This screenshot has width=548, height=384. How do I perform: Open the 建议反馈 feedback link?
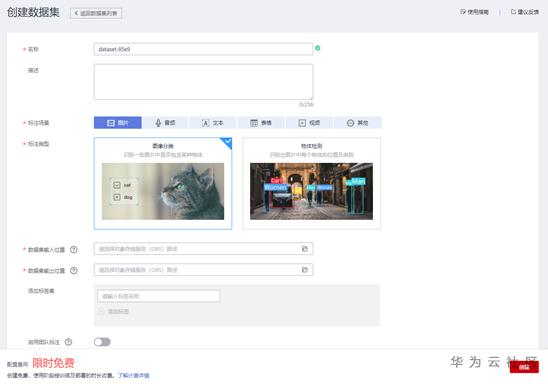pyautogui.click(x=524, y=12)
